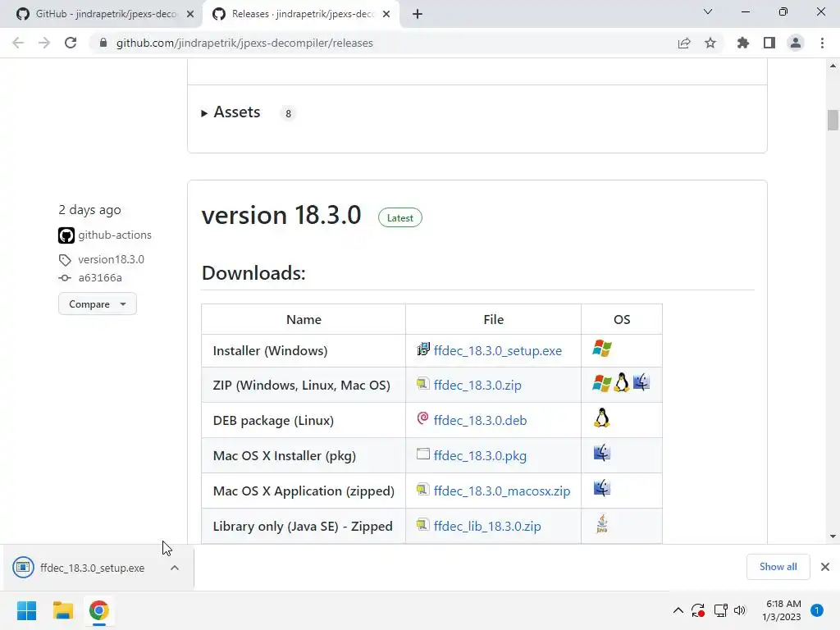The width and height of the screenshot is (840, 630).
Task: Download ffdec_18.3.0.zip
Action: (477, 385)
